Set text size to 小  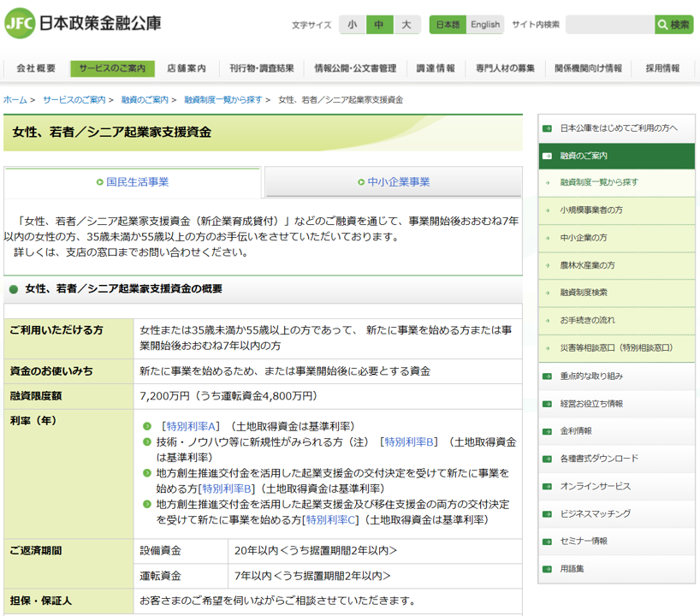pyautogui.click(x=353, y=25)
